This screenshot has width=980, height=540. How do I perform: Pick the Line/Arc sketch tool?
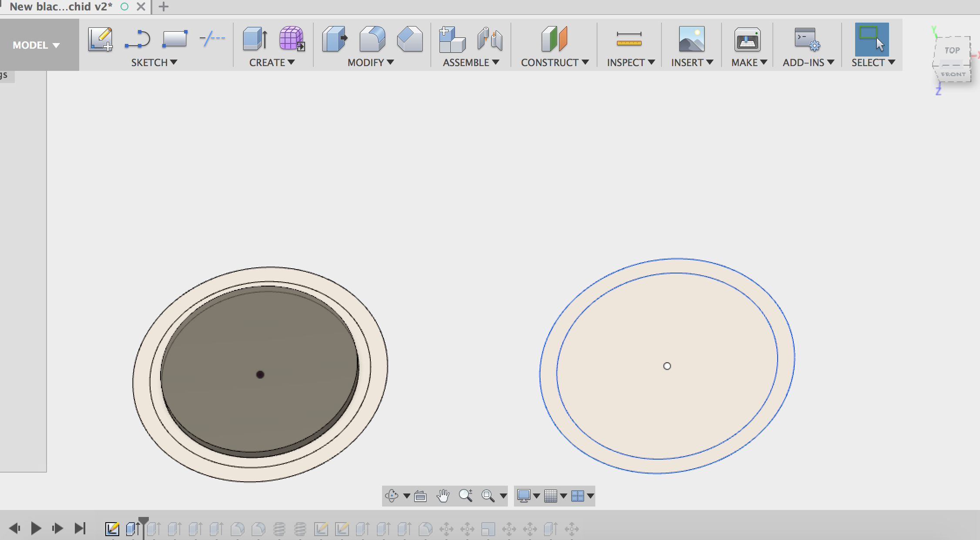138,39
